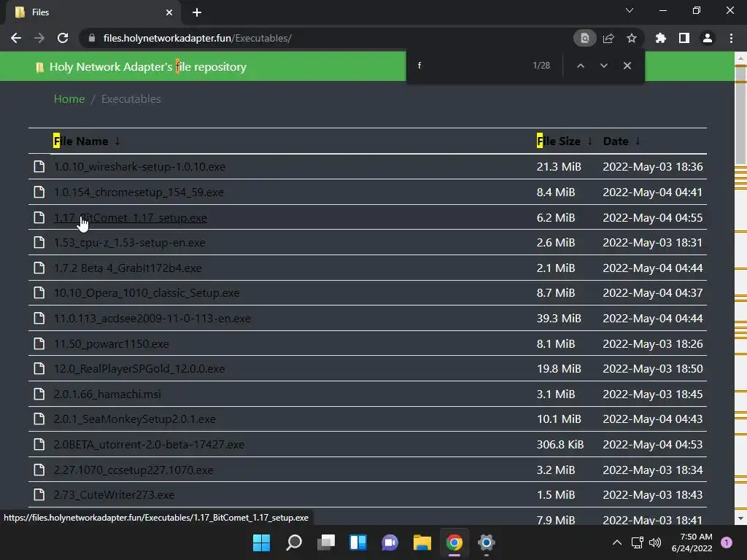747x560 pixels.
Task: Open Task View on taskbar
Action: point(326,542)
